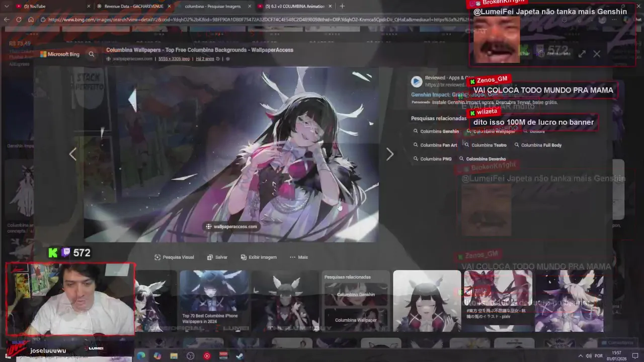The image size is (644, 362).
Task: Open the pixiv illustration thumbnail
Action: coord(498,301)
